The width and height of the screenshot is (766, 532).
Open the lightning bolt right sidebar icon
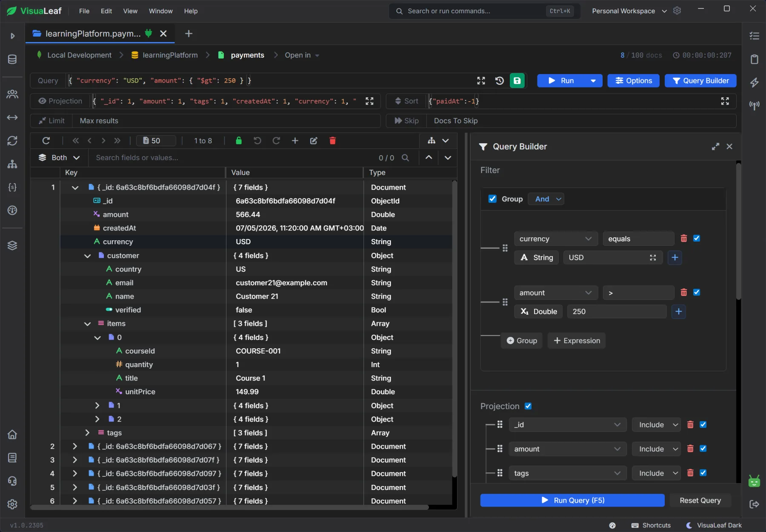click(755, 82)
